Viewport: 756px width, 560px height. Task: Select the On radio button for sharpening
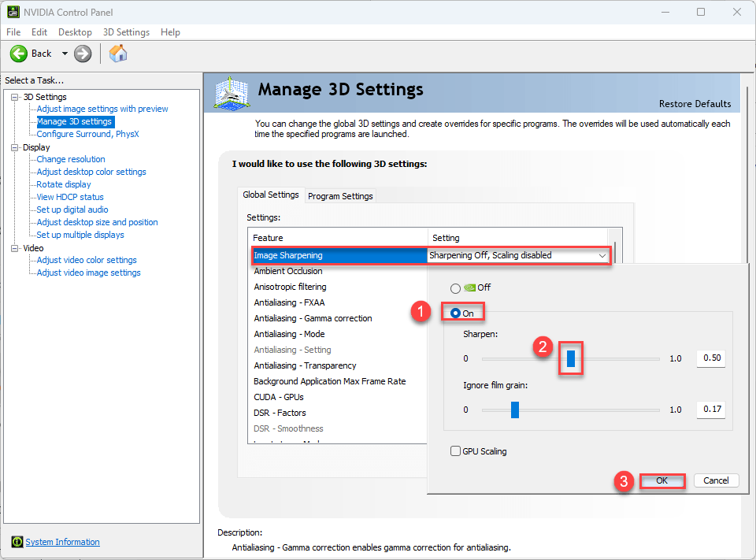pyautogui.click(x=455, y=313)
